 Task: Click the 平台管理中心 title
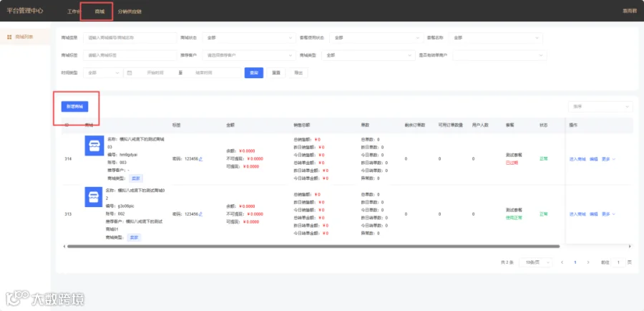pyautogui.click(x=24, y=11)
